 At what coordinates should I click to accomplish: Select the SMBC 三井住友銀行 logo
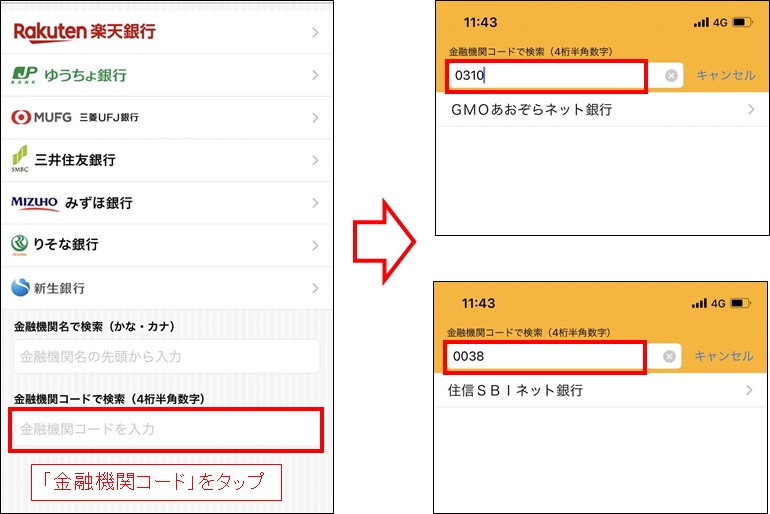pyautogui.click(x=63, y=160)
